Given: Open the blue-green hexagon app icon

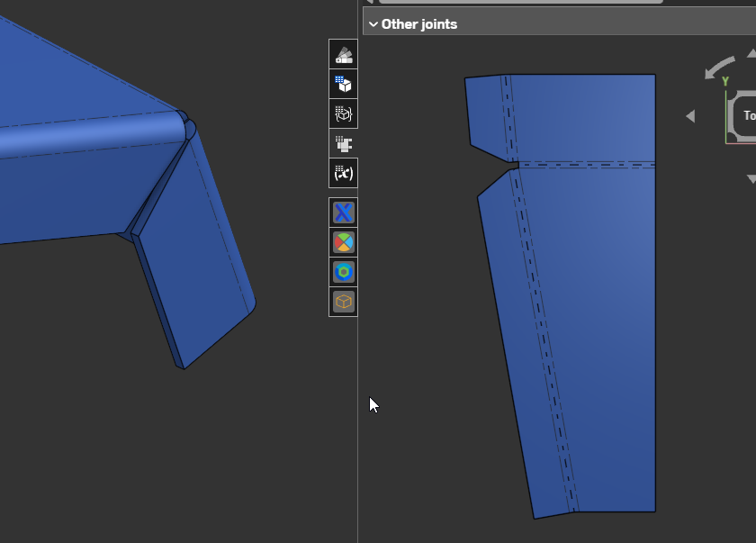Looking at the screenshot, I should tap(343, 272).
